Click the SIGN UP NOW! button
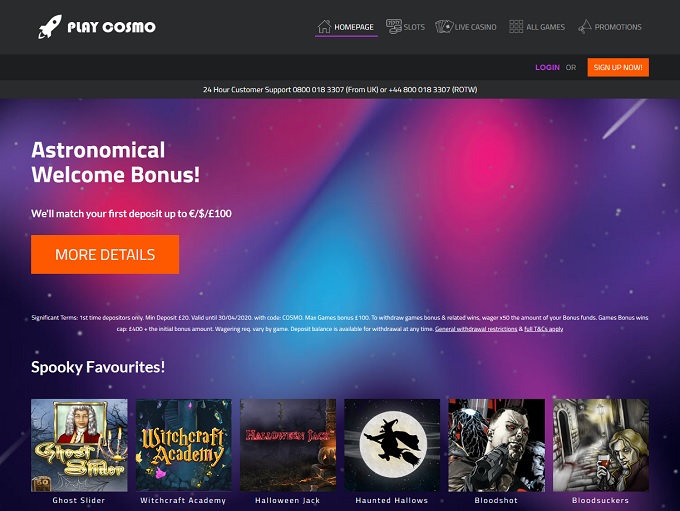 pos(618,67)
